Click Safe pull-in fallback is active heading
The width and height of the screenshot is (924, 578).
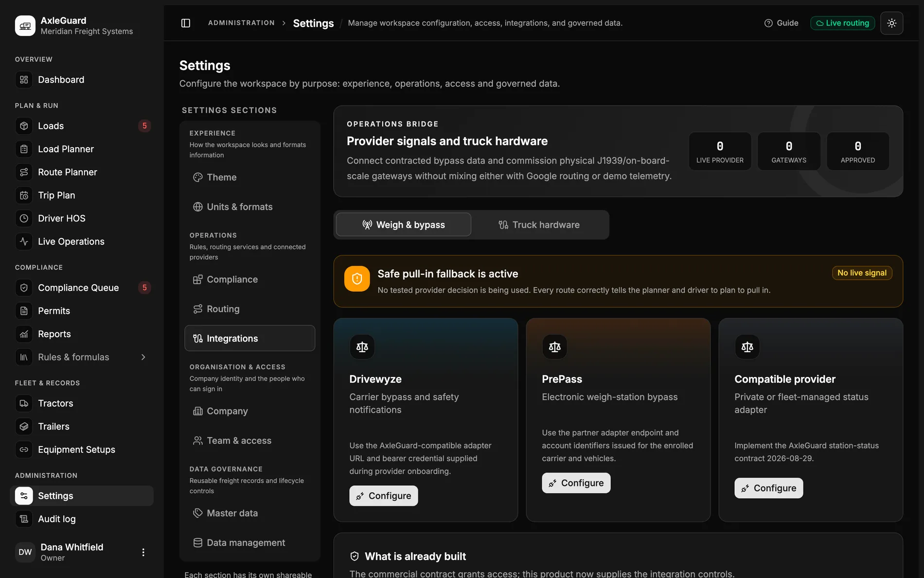[x=448, y=274]
